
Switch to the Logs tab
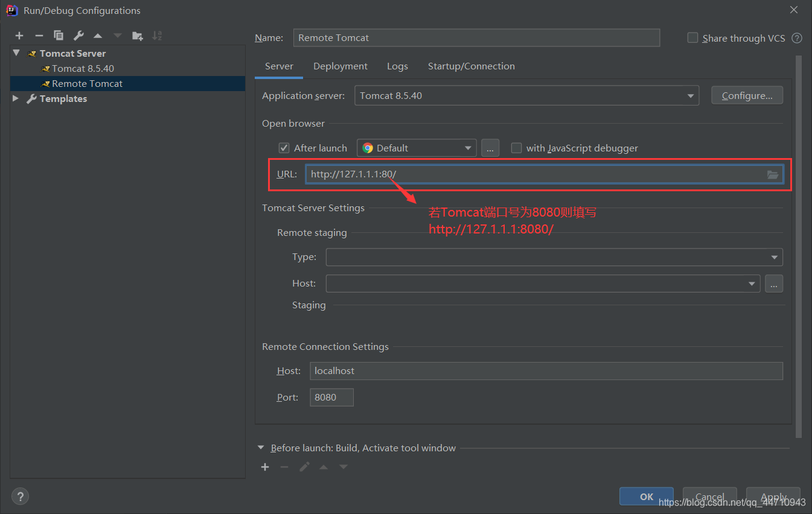pyautogui.click(x=397, y=66)
